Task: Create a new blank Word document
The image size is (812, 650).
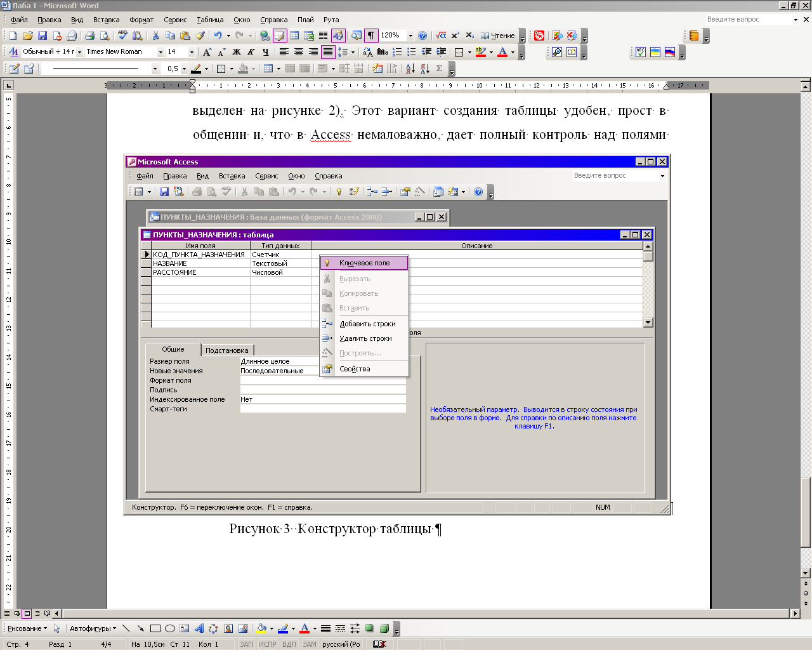Action: 13,36
